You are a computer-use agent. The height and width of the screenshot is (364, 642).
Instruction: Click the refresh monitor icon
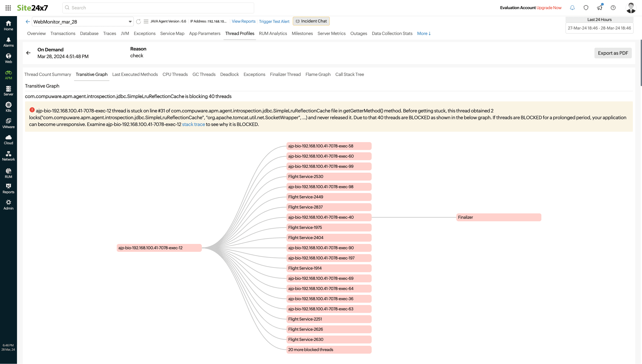138,21
